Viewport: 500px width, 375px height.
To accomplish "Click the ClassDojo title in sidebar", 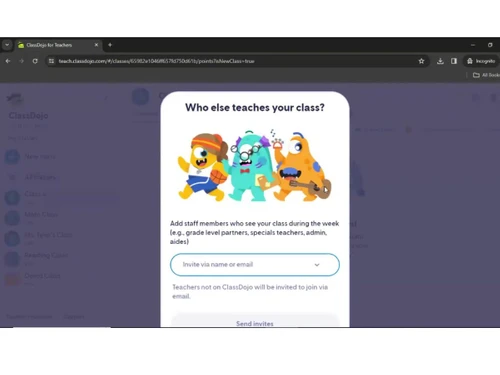I will (28, 115).
